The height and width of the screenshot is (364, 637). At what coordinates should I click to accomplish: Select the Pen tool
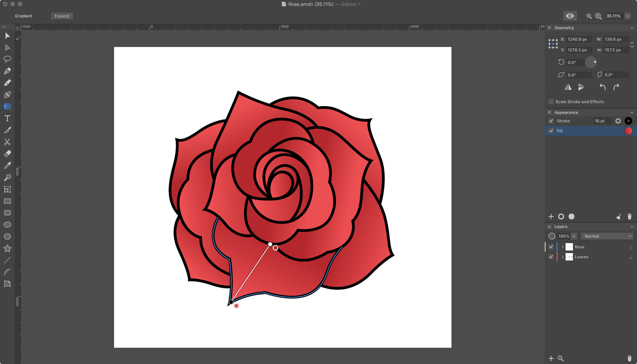(7, 71)
